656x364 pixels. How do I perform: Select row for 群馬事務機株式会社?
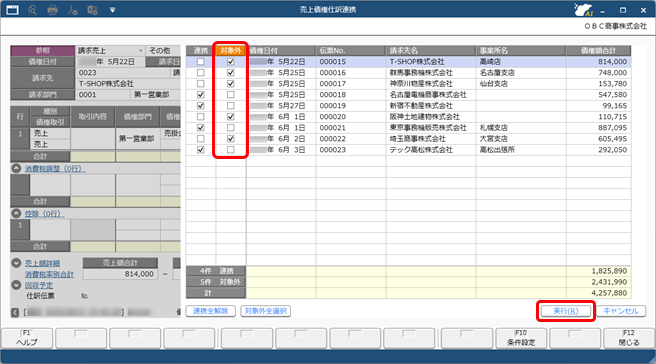[409, 72]
